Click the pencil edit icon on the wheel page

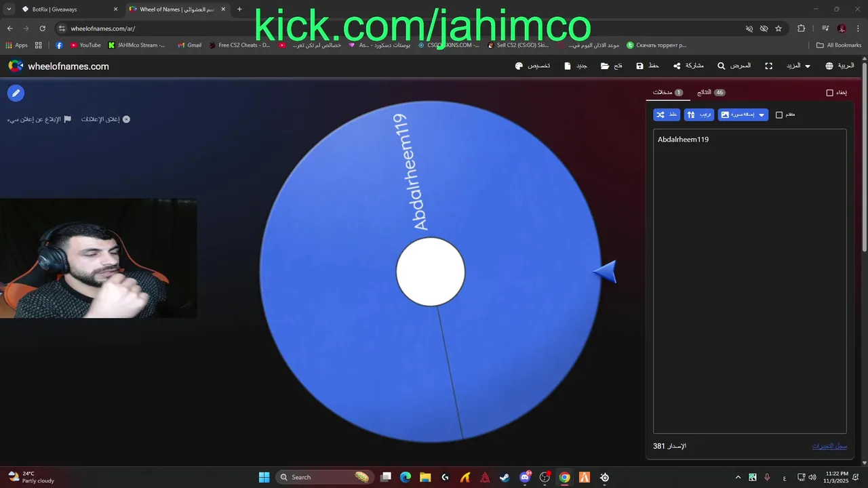(x=16, y=93)
